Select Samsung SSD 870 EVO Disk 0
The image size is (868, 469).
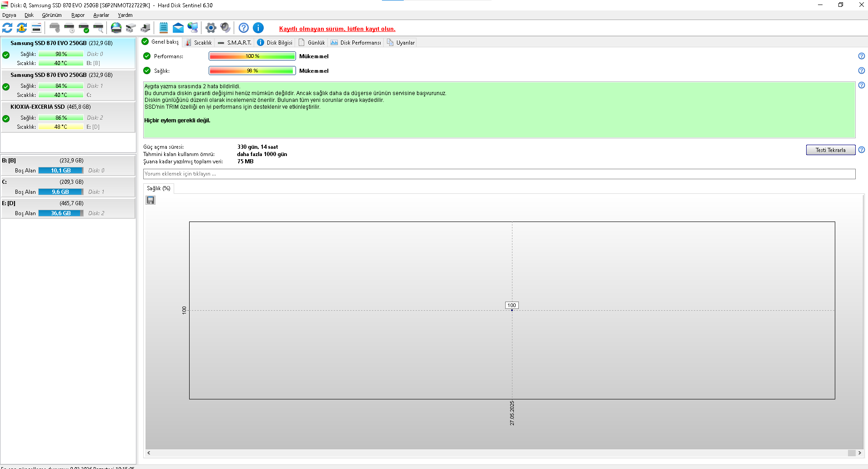(x=68, y=53)
